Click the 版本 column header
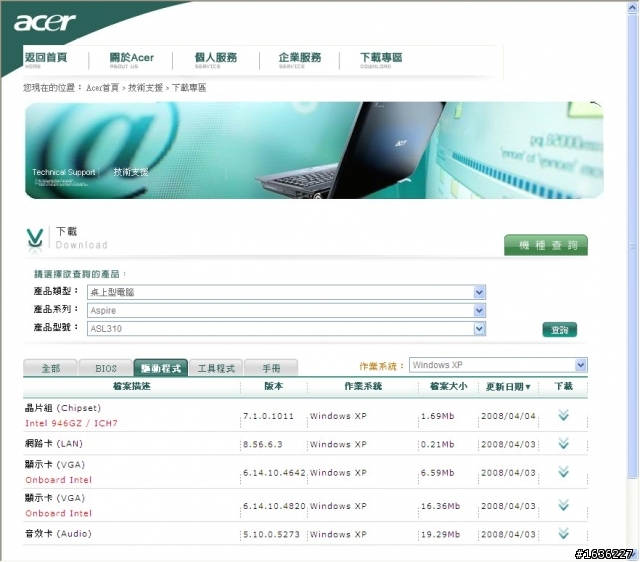The width and height of the screenshot is (640, 562). coord(274,386)
